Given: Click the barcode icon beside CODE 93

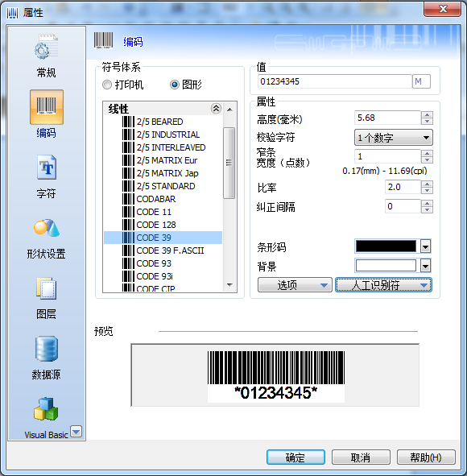Looking at the screenshot, I should pos(128,263).
